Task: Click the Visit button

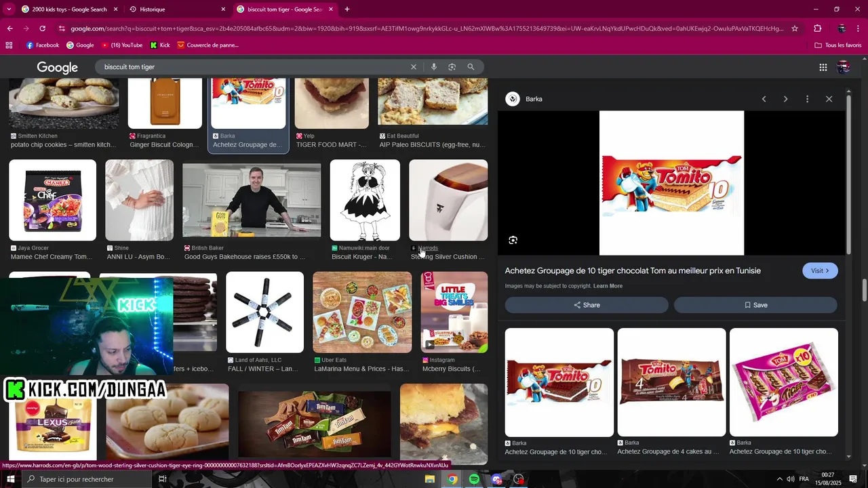Action: click(820, 270)
